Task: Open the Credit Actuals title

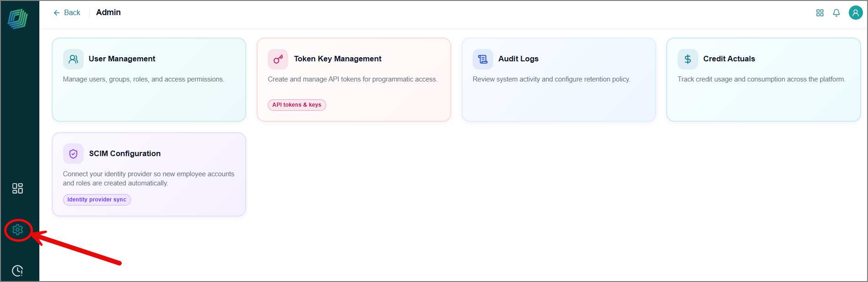Action: coord(729,59)
